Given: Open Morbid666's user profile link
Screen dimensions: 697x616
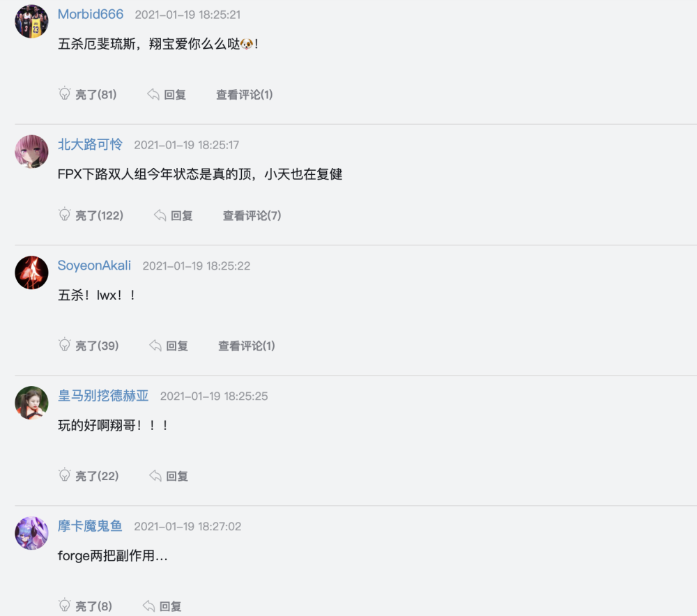Looking at the screenshot, I should (91, 14).
